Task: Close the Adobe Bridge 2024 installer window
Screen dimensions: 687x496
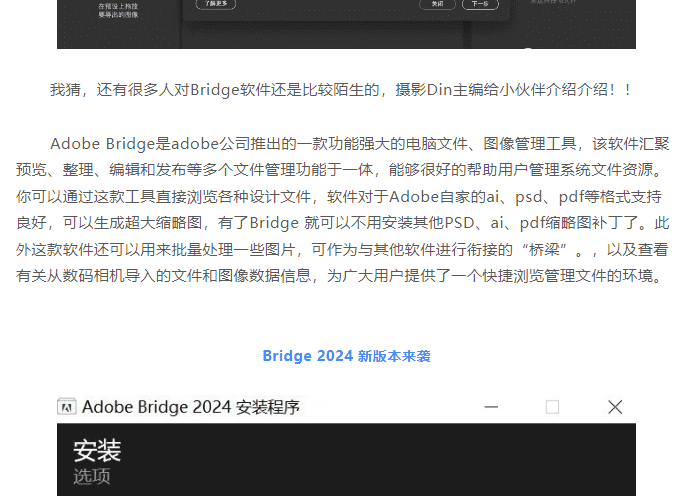Action: [x=615, y=407]
